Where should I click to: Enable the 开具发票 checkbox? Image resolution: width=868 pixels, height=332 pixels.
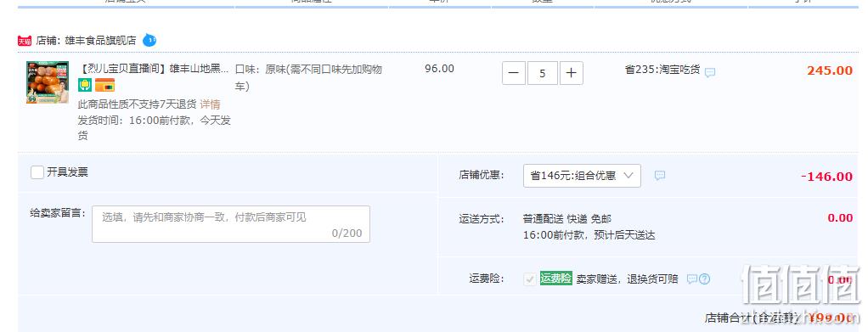(37, 172)
